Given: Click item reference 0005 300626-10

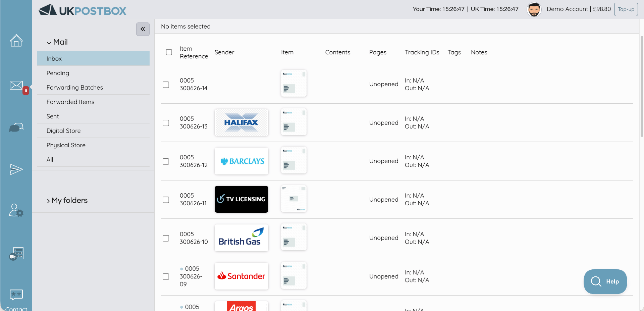Looking at the screenshot, I should (194, 238).
